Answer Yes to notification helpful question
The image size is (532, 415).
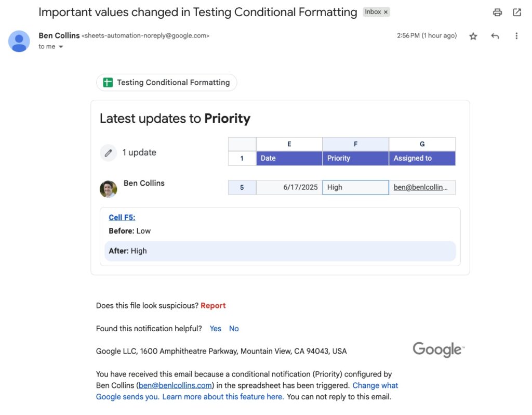pyautogui.click(x=216, y=329)
